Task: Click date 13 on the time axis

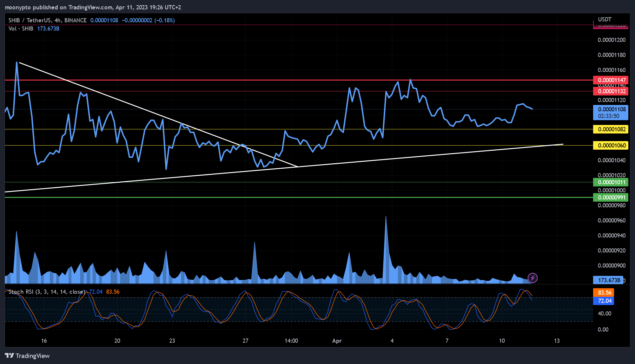Action: 557,341
